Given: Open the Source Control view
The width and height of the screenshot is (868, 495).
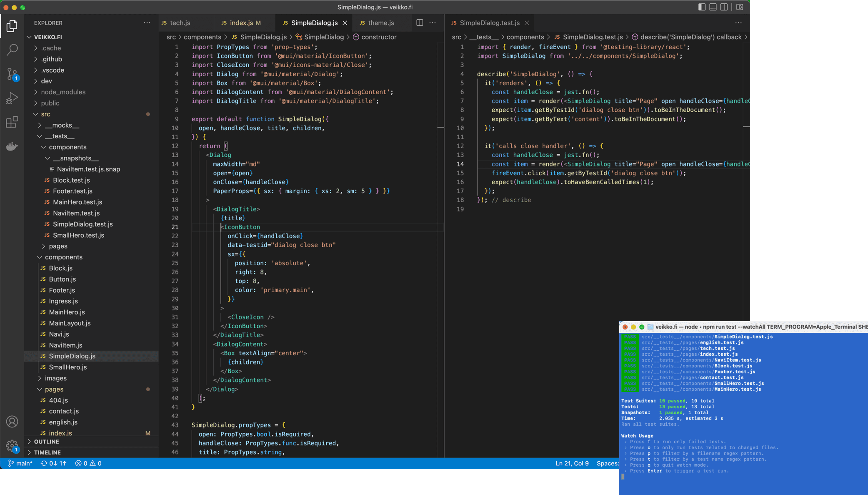Looking at the screenshot, I should pyautogui.click(x=12, y=74).
